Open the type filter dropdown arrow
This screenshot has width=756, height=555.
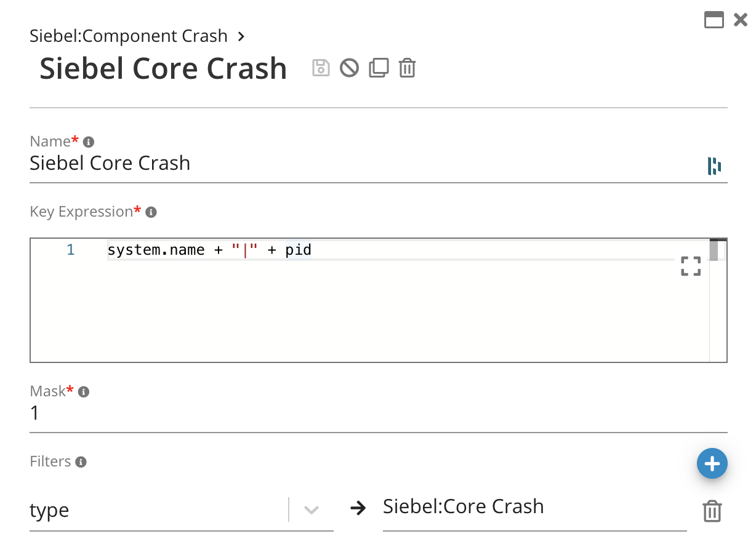click(x=312, y=510)
